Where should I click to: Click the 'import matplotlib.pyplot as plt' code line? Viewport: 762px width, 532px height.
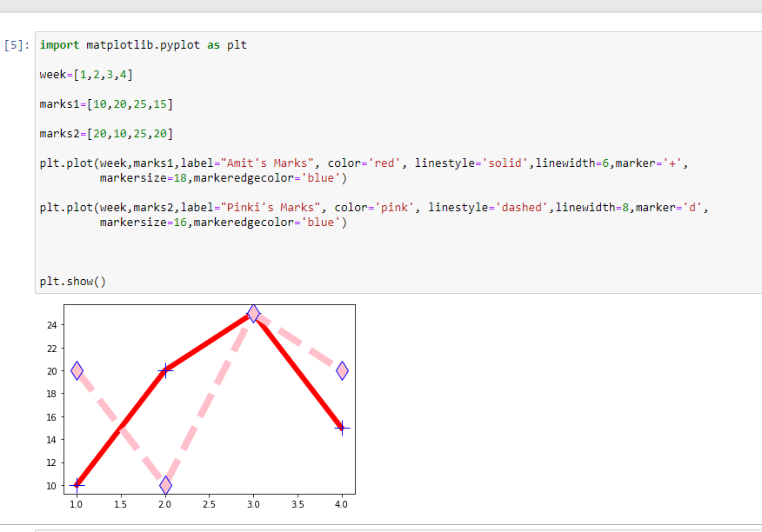coord(144,45)
